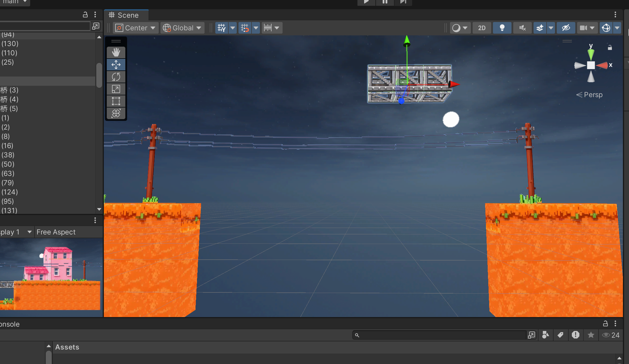Click the console error filter icon
The image size is (629, 364).
[575, 335]
